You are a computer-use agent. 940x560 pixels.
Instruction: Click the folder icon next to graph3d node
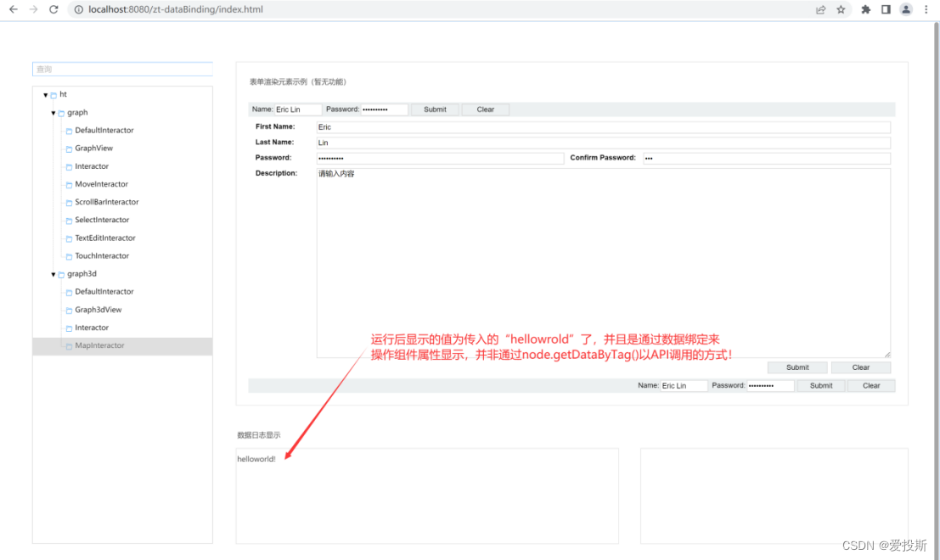[61, 273]
